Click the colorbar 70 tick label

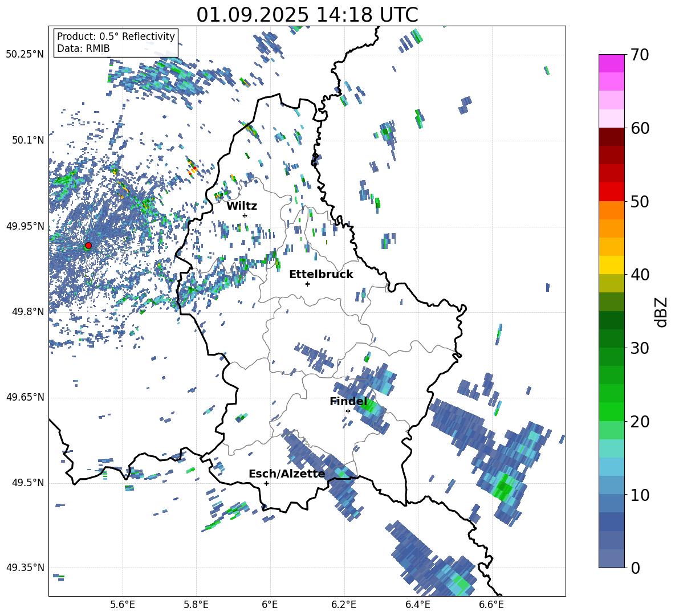[x=640, y=55]
